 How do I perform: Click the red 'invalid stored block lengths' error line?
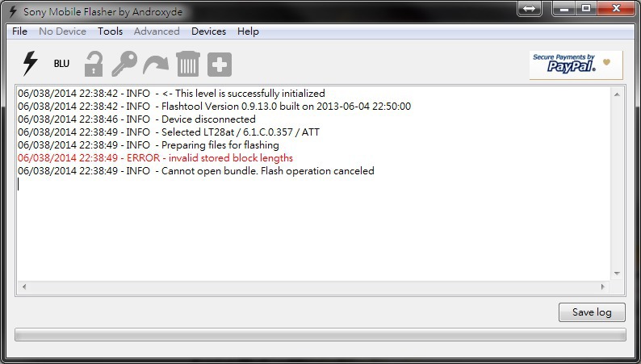[155, 158]
